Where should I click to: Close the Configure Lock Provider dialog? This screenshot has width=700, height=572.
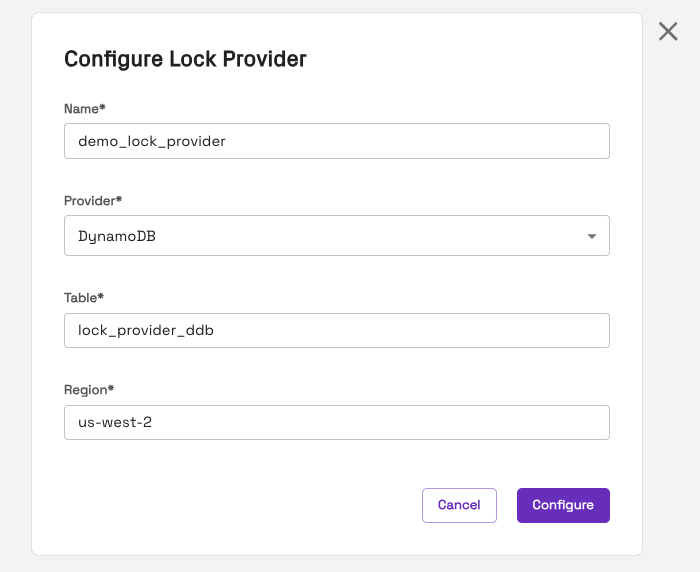click(x=668, y=31)
